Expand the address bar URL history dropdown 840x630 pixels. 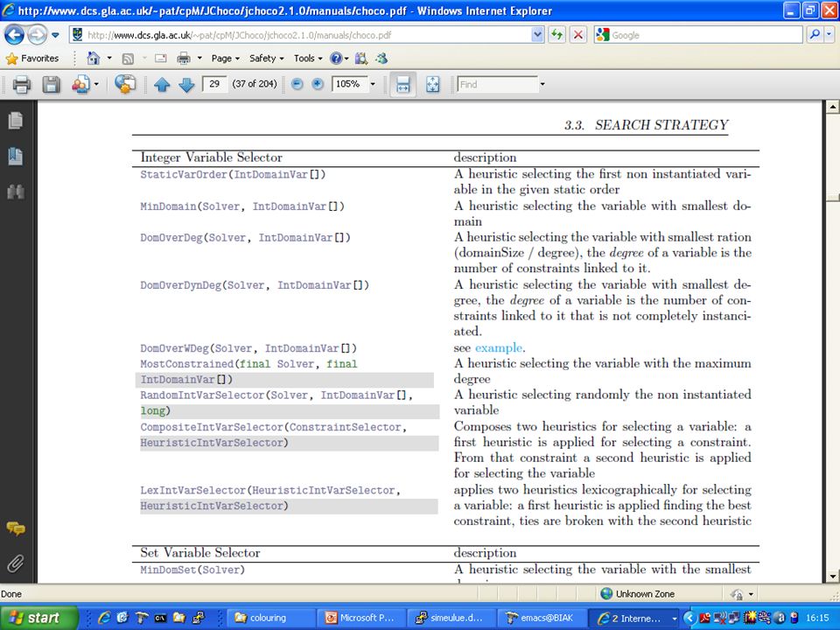(x=538, y=35)
